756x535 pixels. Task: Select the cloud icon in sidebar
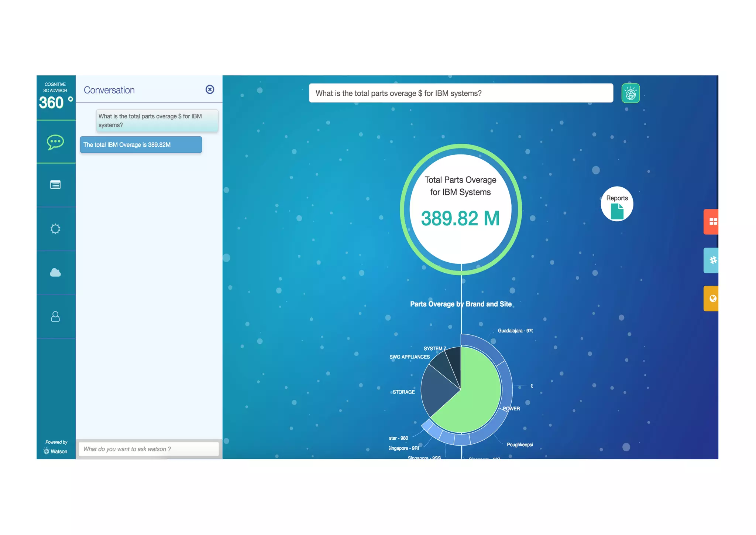[x=55, y=273]
